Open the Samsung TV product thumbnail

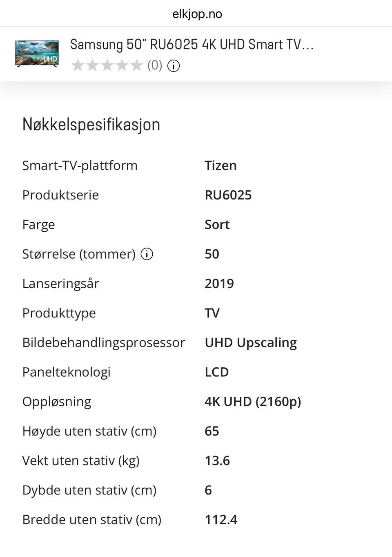tap(37, 54)
